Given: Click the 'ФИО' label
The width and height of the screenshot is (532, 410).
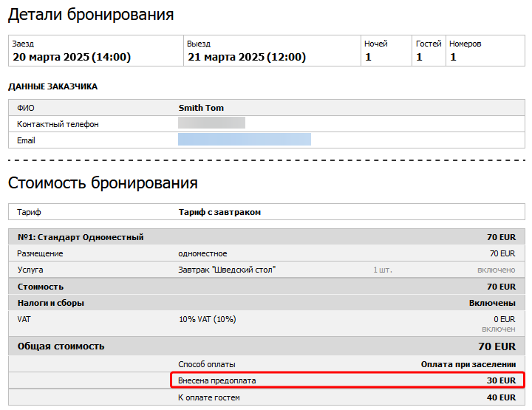Looking at the screenshot, I should click(x=26, y=108).
